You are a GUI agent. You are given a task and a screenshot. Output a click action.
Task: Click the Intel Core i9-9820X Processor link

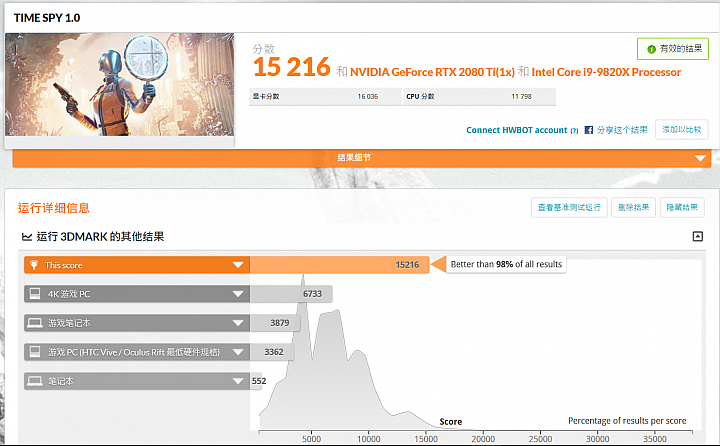606,72
